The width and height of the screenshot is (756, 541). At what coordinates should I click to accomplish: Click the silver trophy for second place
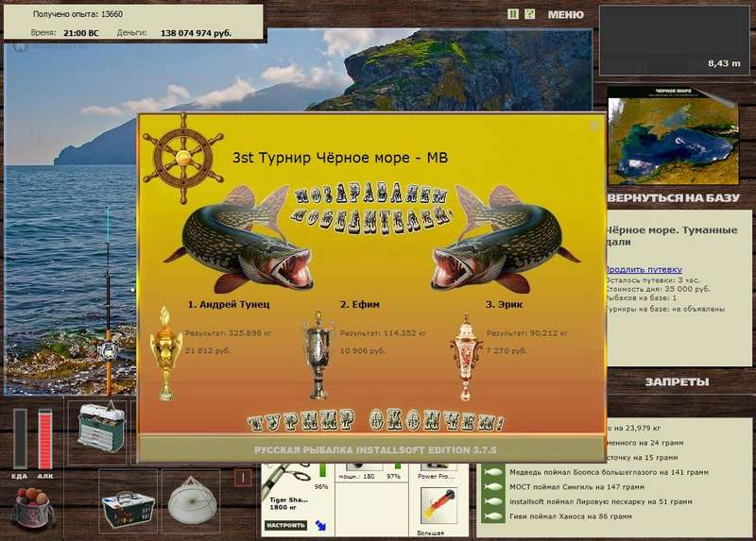318,355
